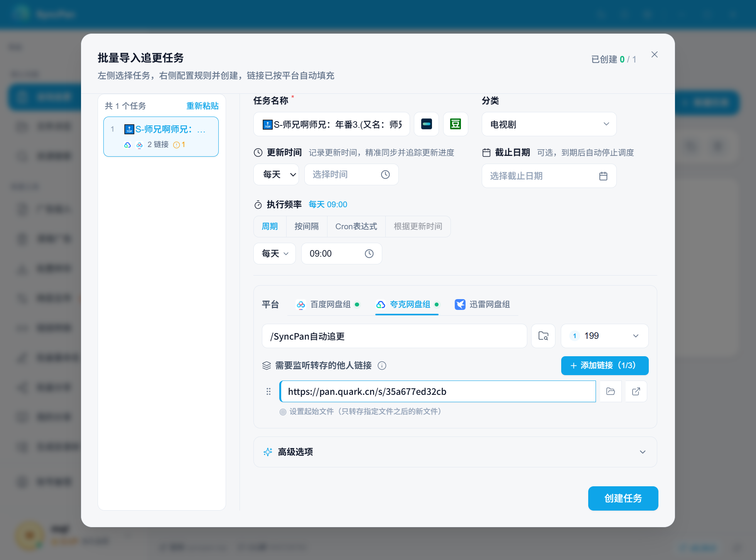Browse folders for the /SyncPan自动追更 path
This screenshot has height=560, width=756.
coord(543,336)
